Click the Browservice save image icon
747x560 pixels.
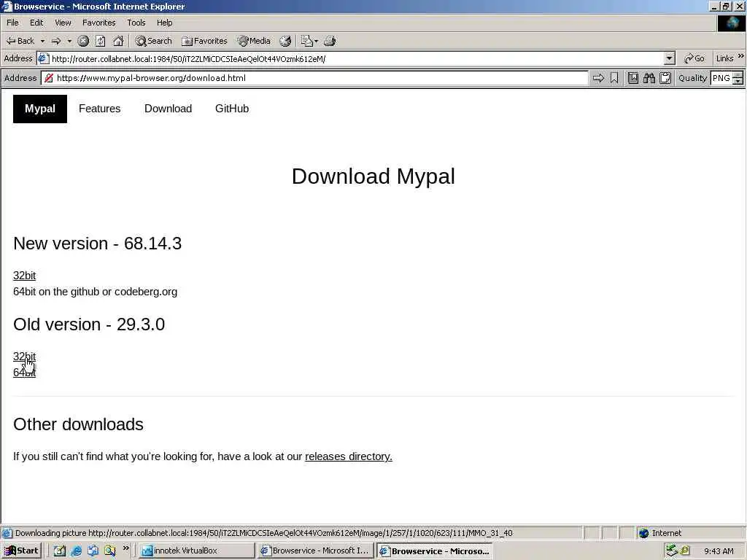(x=633, y=78)
